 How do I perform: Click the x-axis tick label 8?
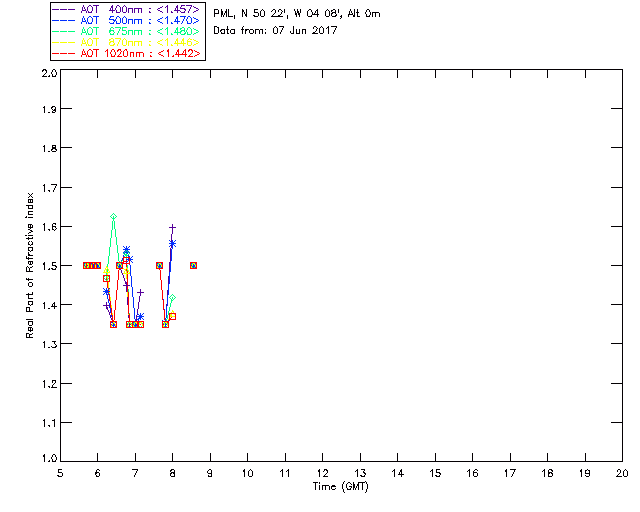point(173,473)
